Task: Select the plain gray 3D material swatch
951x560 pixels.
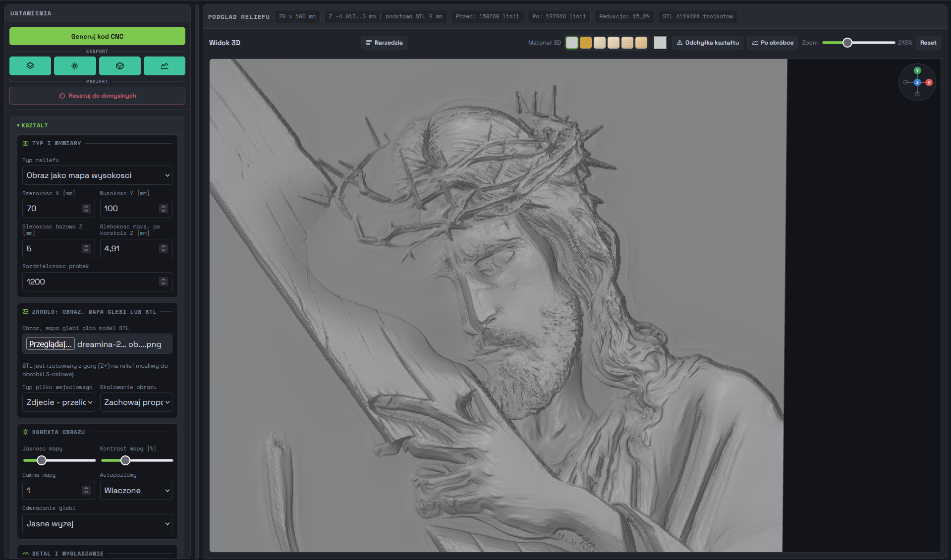Action: 572,43
